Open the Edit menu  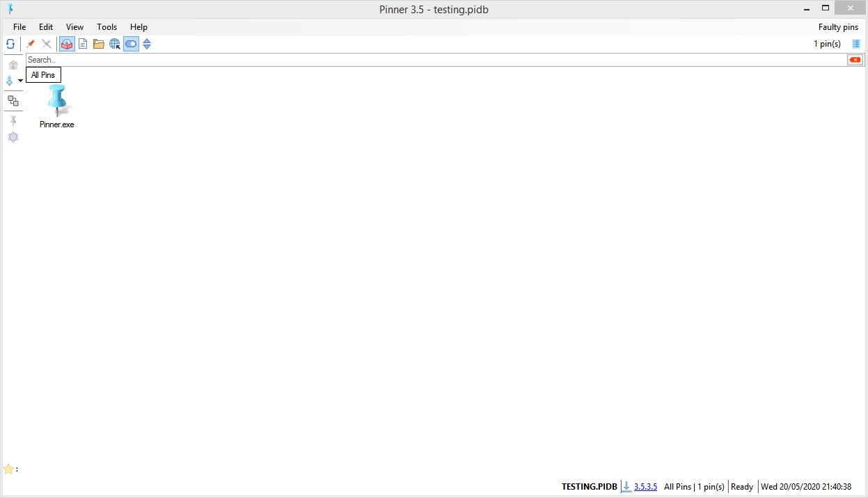point(46,27)
